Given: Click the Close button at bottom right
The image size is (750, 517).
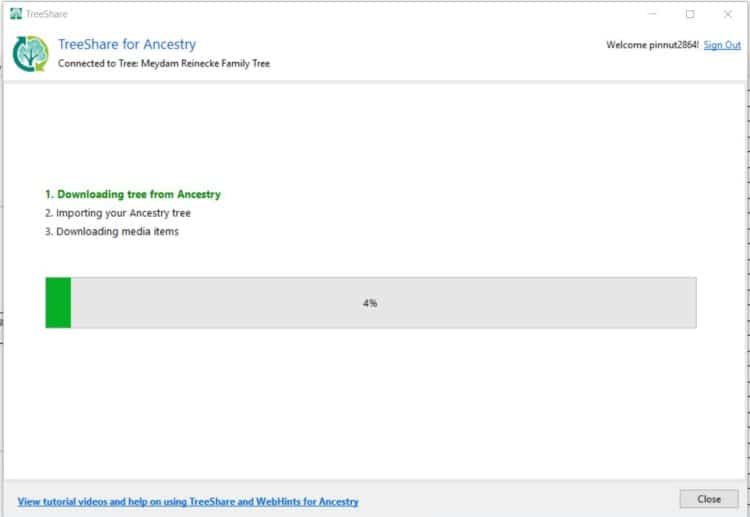Looking at the screenshot, I should [x=709, y=499].
